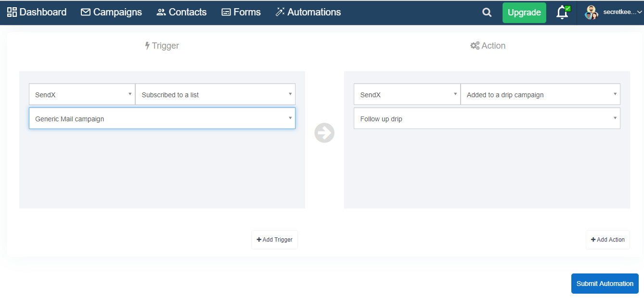Open 'Added to a drip campaign' dropdown
Image resolution: width=644 pixels, height=298 pixels.
pos(541,94)
